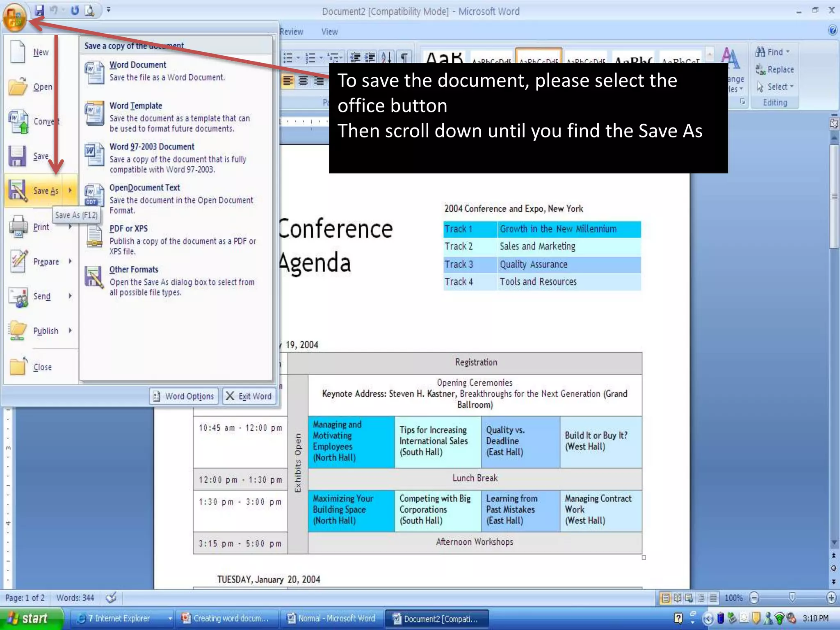Viewport: 840px width, 630px height.
Task: Toggle Print Layout view in status bar
Action: [666, 598]
